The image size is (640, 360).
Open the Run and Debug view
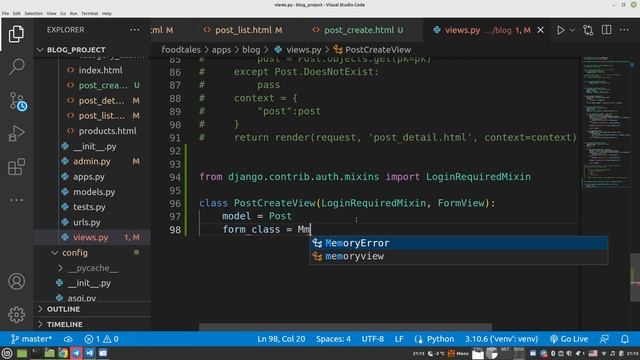pyautogui.click(x=16, y=133)
